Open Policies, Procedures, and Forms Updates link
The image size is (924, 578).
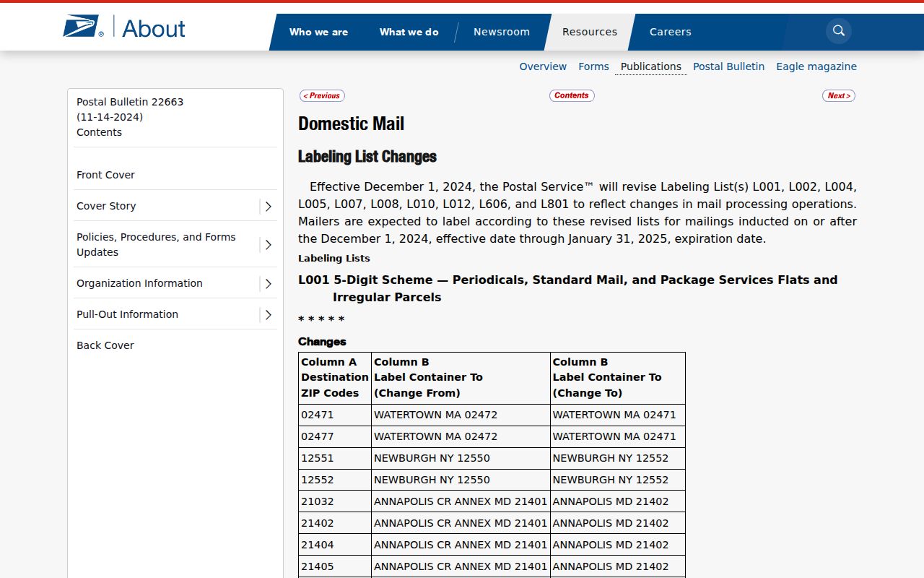[156, 245]
